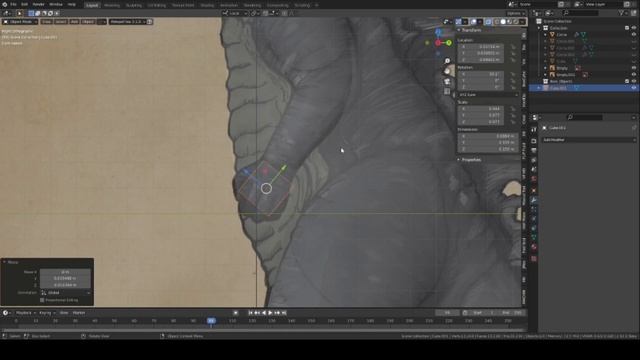Open the viewport shading options dropdown
The width and height of the screenshot is (640, 360).
click(523, 22)
